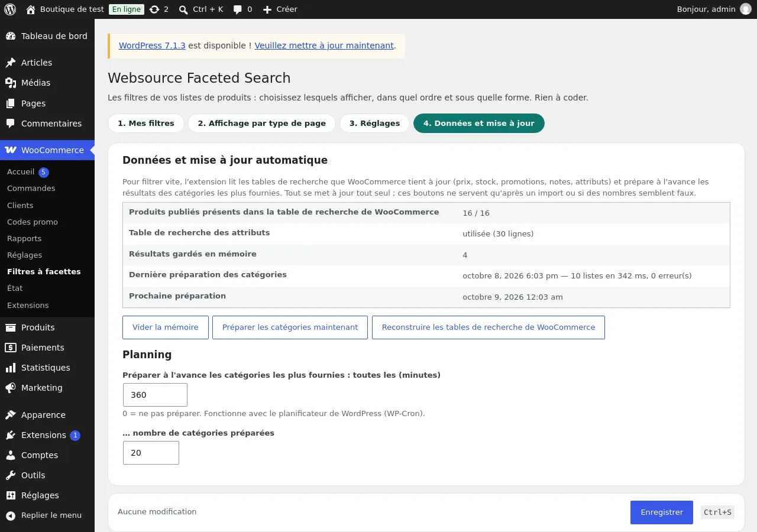Focus the nombre de catégories préparées field
Screen dimensions: 757x532
pos(151,453)
